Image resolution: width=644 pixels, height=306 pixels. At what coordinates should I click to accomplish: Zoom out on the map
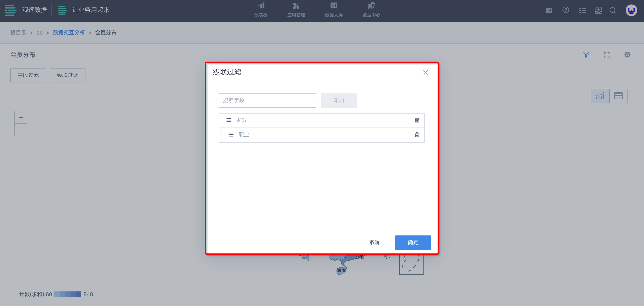tap(21, 130)
